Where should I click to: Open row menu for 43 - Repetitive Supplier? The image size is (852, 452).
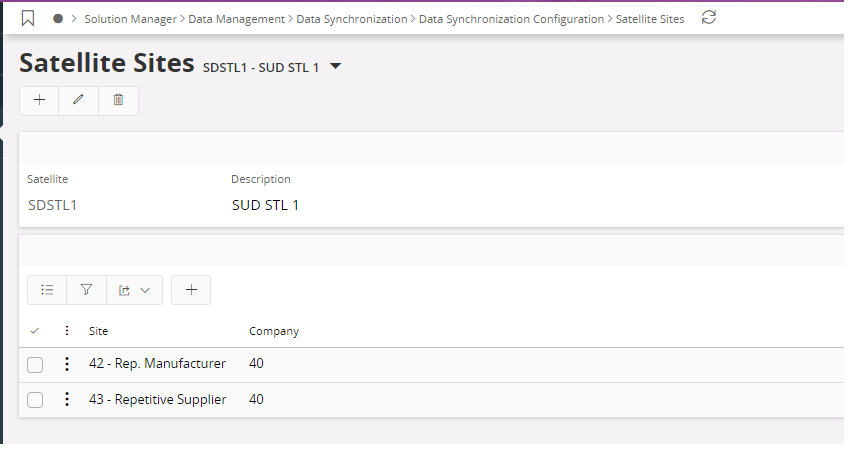click(x=67, y=400)
